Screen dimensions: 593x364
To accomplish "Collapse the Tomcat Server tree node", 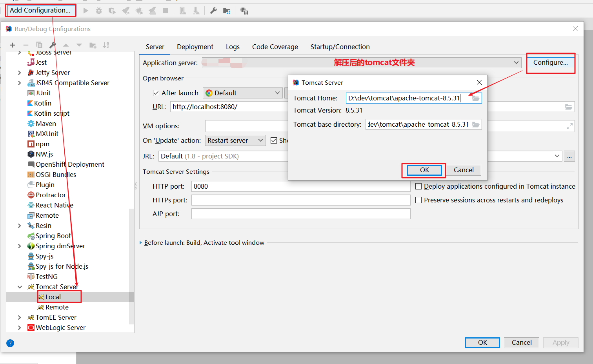I will 20,287.
